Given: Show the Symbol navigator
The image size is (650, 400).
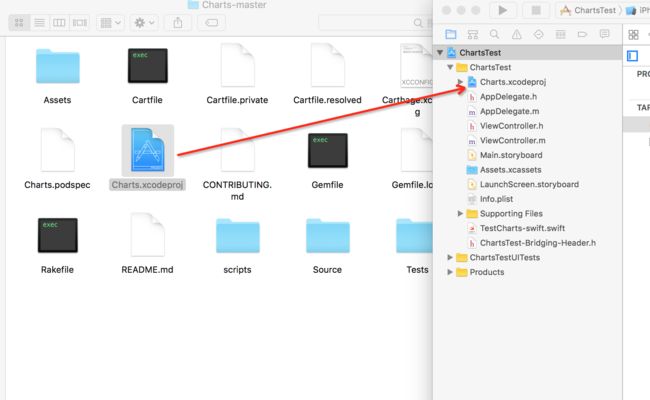Looking at the screenshot, I should pos(473,34).
